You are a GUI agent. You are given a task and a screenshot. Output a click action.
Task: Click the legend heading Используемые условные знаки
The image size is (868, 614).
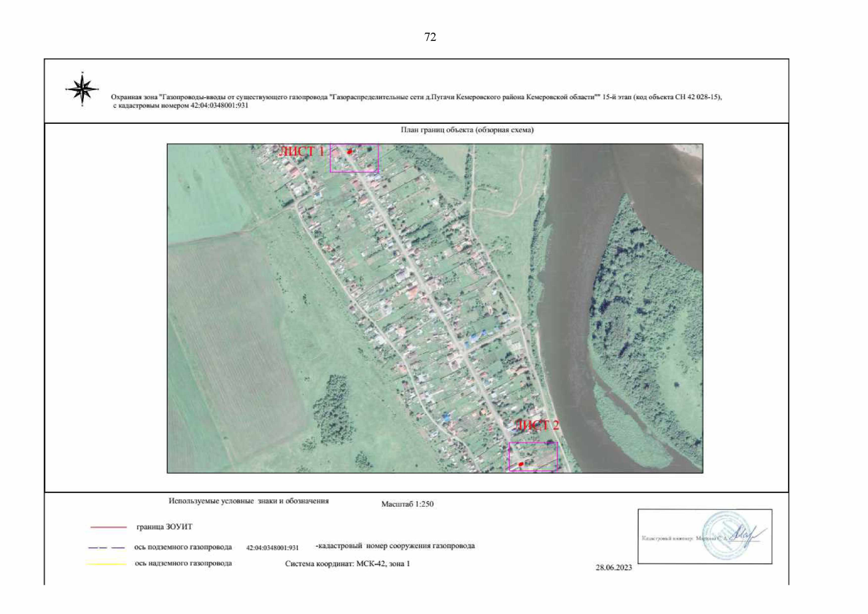pos(249,501)
